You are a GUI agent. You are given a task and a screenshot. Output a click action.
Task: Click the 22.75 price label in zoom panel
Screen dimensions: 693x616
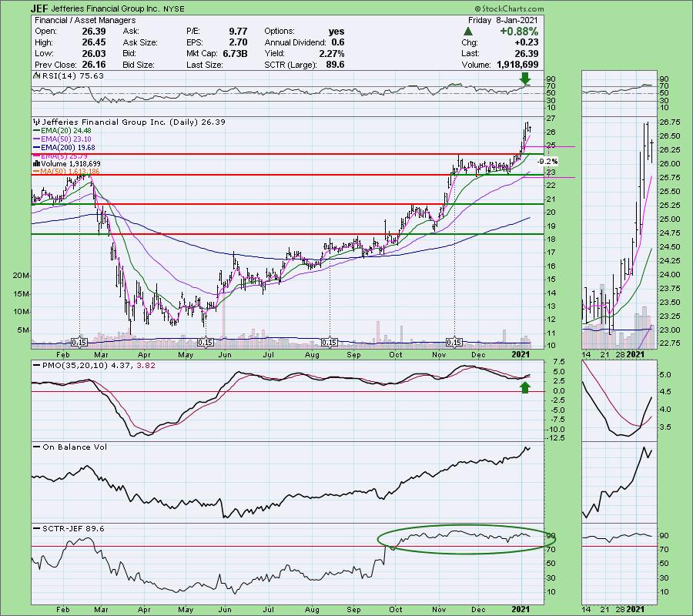670,343
